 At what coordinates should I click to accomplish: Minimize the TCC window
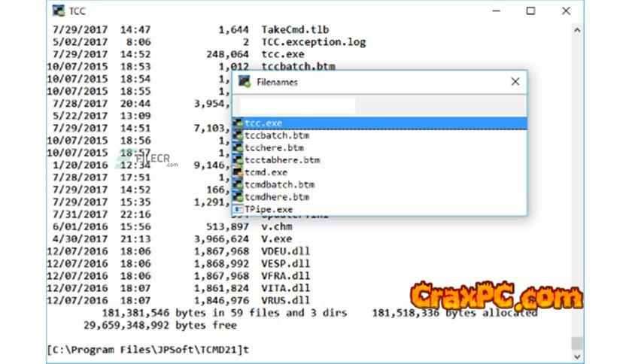pyautogui.click(x=497, y=11)
